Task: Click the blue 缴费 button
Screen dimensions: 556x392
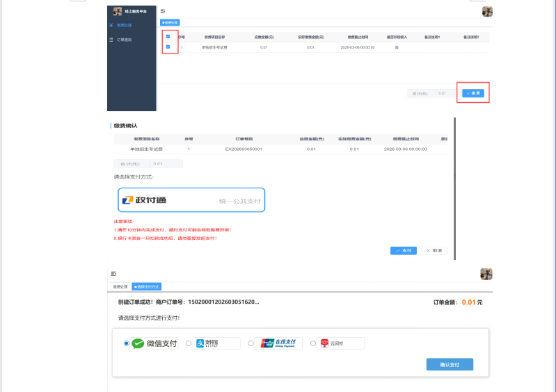Action: tap(473, 92)
